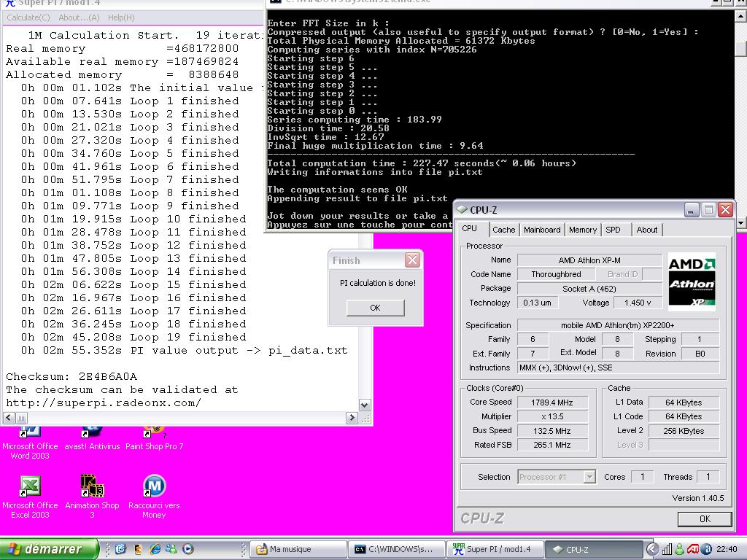
Task: Click the cmd window scrollbar down arrow
Action: (x=741, y=222)
